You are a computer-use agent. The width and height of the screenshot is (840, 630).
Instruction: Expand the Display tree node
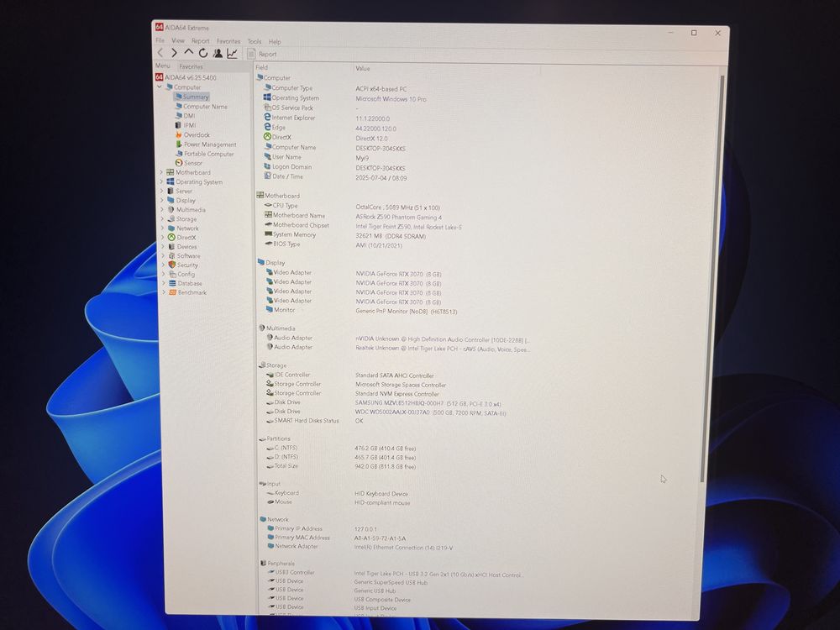162,200
